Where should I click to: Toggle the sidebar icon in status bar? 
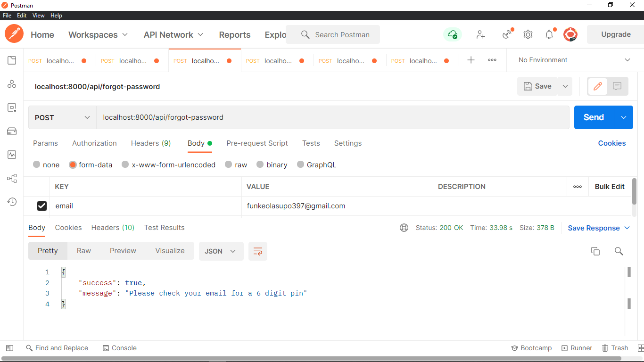pos(10,348)
